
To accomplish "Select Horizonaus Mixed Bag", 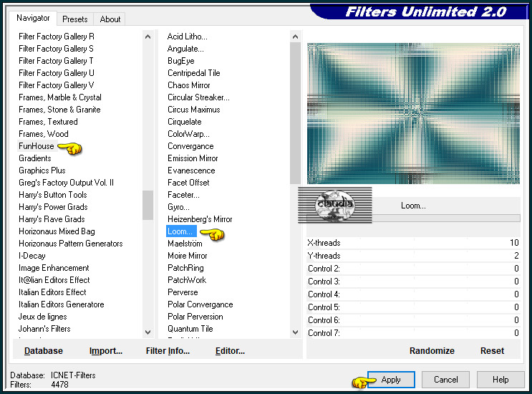I will click(x=57, y=231).
